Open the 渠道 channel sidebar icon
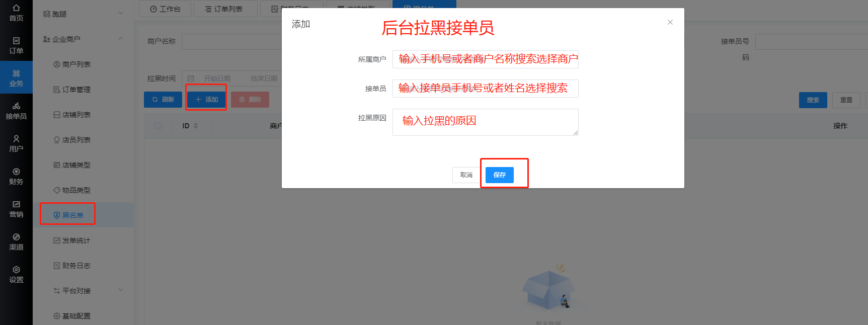Viewport: 868px width, 325px height. 16,241
